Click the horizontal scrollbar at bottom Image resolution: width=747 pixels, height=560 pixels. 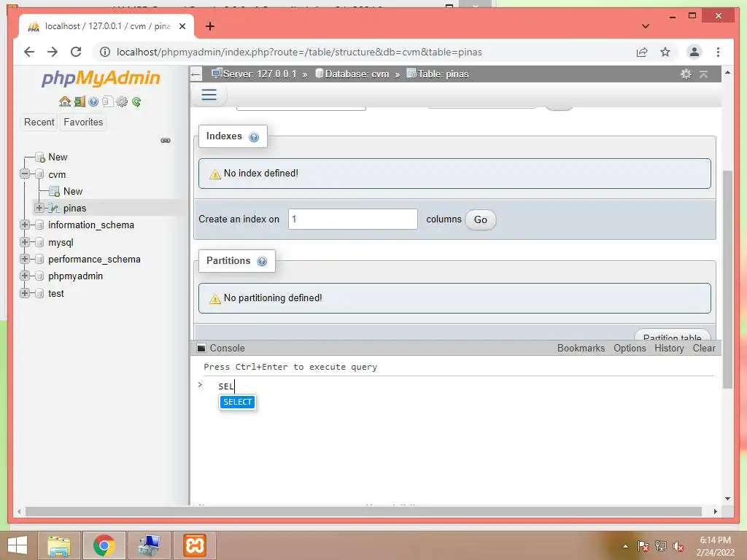[363, 511]
